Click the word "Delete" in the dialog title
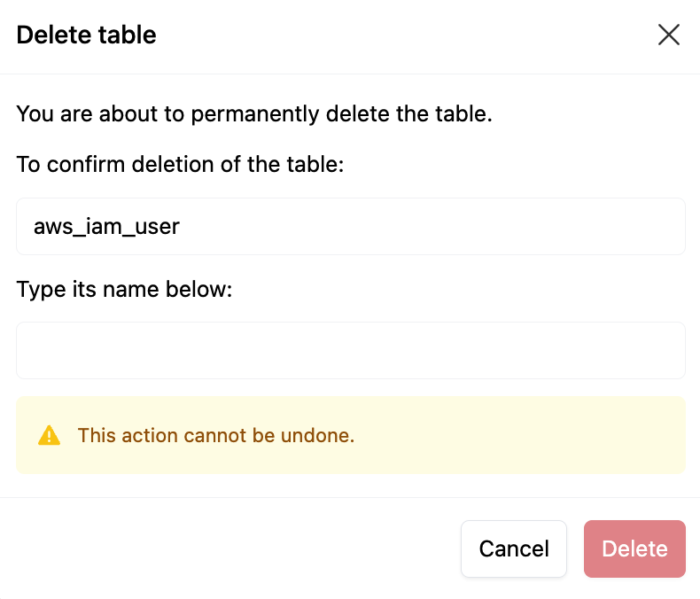The height and width of the screenshot is (599, 700). (49, 35)
